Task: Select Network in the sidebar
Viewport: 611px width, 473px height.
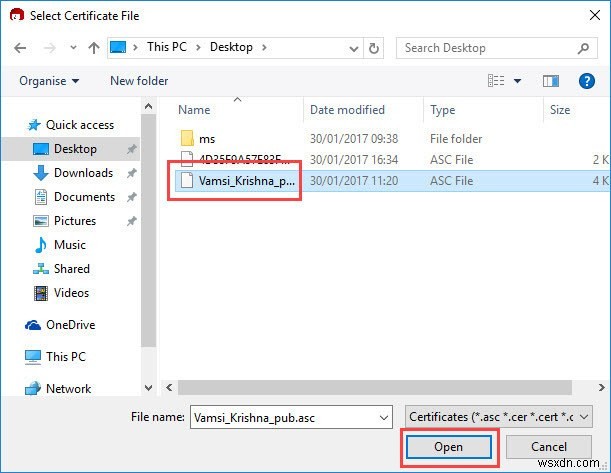Action: (69, 388)
